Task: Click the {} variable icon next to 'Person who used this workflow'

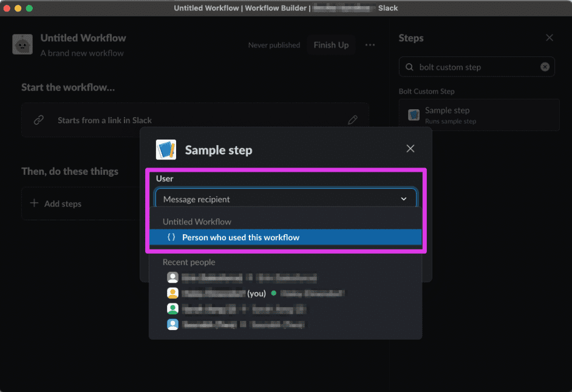Action: pyautogui.click(x=172, y=237)
